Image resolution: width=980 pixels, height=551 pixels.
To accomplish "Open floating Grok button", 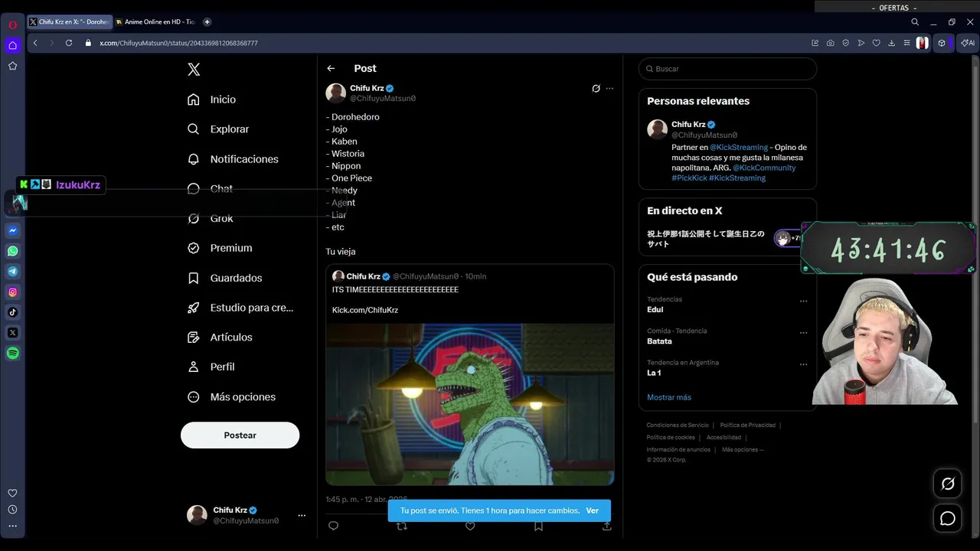I will pyautogui.click(x=948, y=484).
